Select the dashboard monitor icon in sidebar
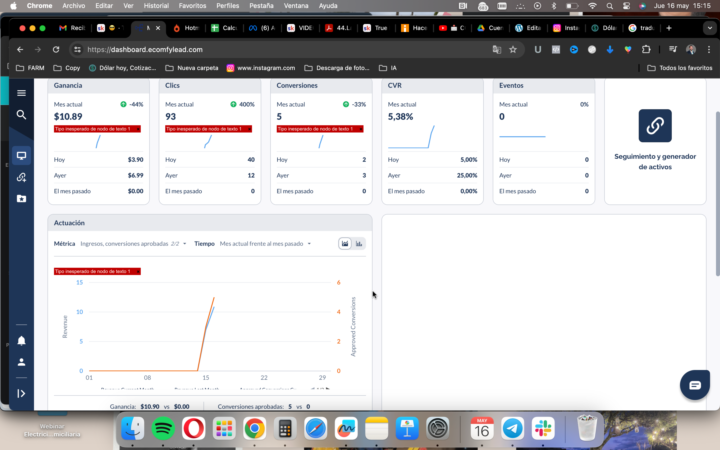Image resolution: width=720 pixels, height=450 pixels. tap(21, 156)
